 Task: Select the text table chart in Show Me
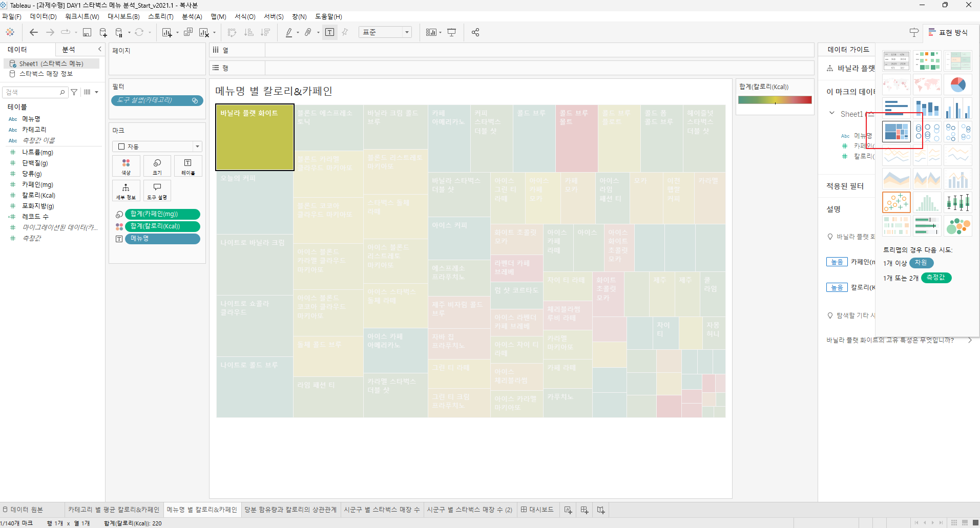click(896, 61)
